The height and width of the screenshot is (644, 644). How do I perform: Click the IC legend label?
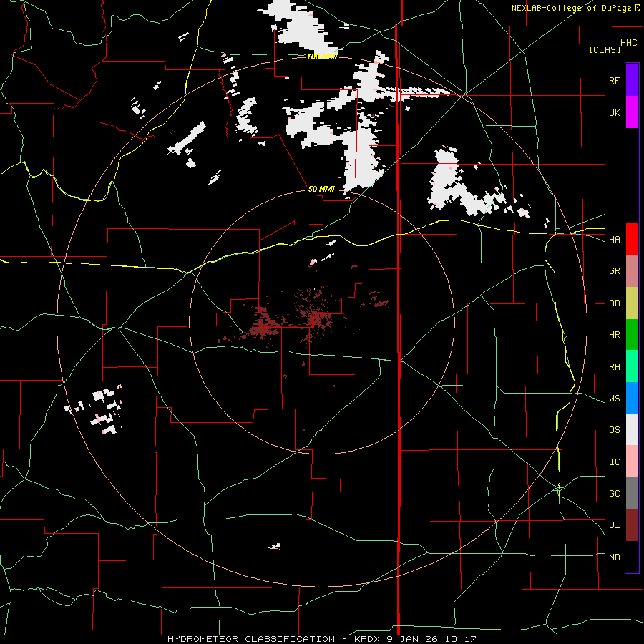[x=614, y=462]
